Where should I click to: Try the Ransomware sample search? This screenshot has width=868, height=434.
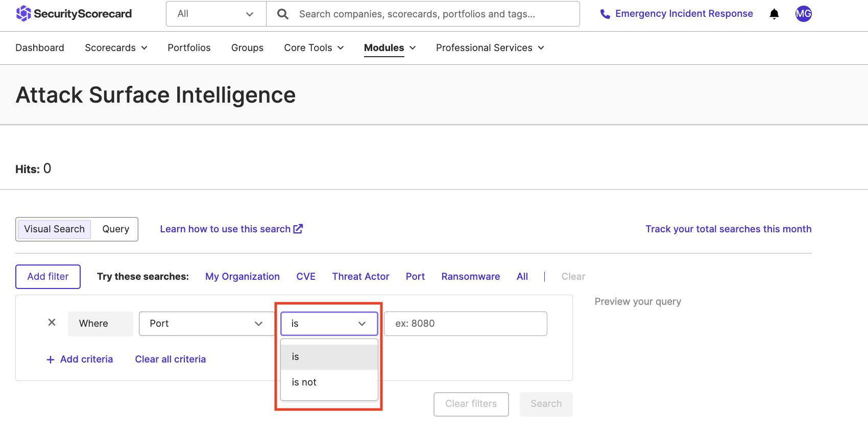pos(471,277)
